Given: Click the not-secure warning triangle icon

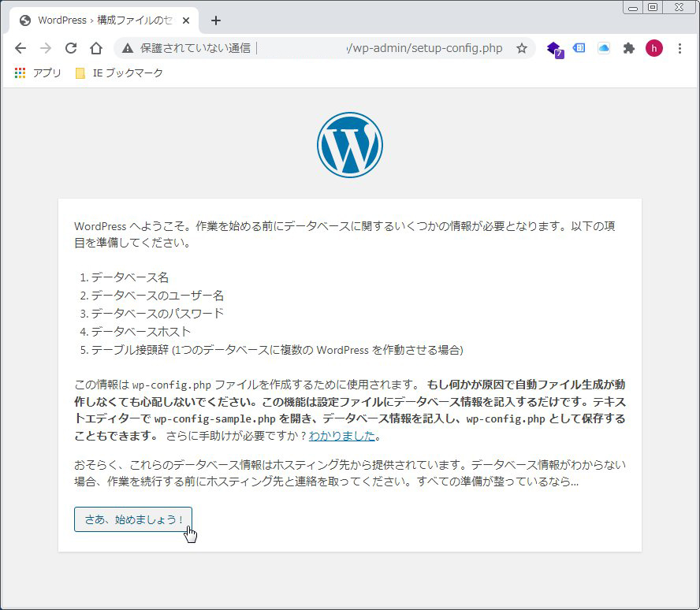Looking at the screenshot, I should point(128,48).
